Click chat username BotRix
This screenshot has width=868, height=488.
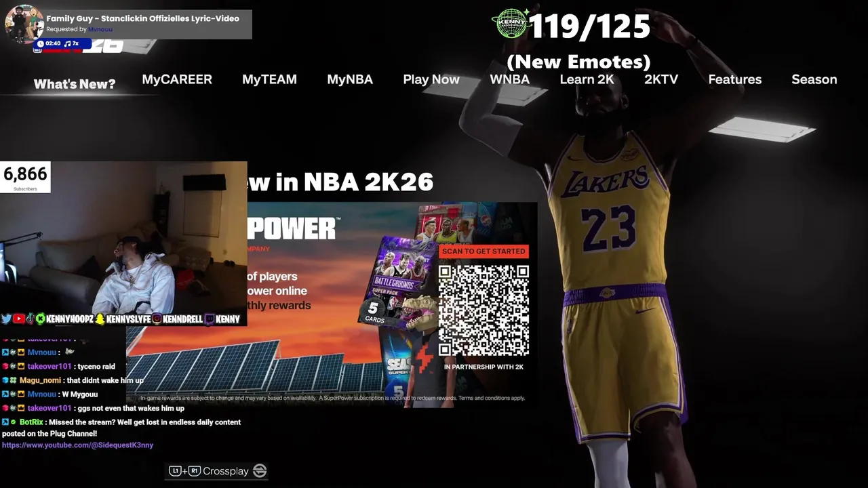tap(31, 422)
